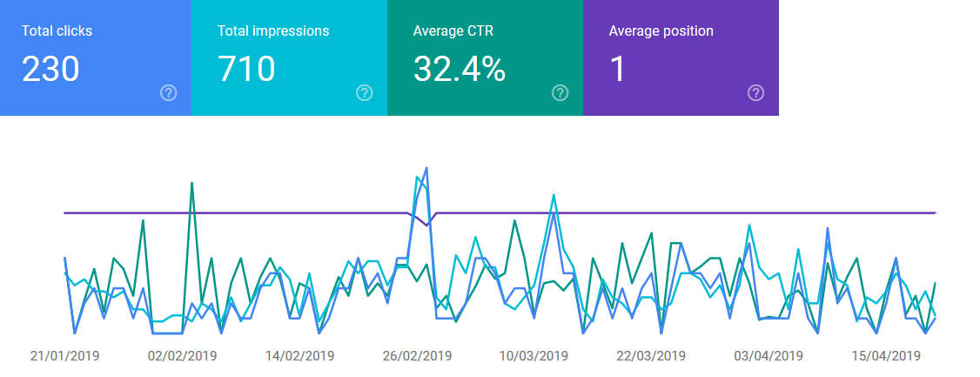Select the 32.4% average CTR value

tap(460, 69)
